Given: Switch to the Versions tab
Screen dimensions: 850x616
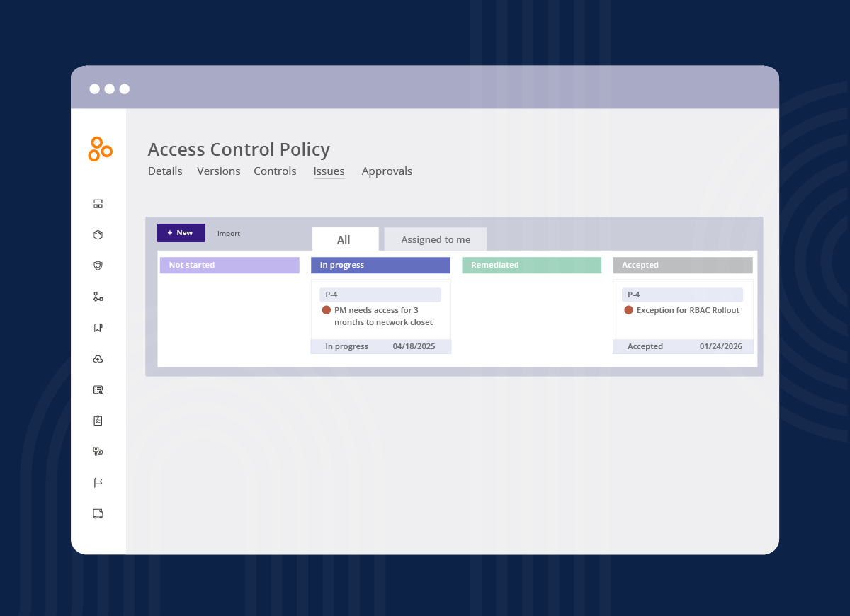Looking at the screenshot, I should (218, 171).
